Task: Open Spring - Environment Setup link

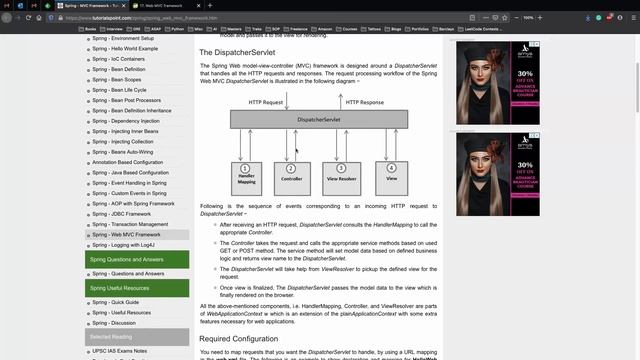Action: 123,38
